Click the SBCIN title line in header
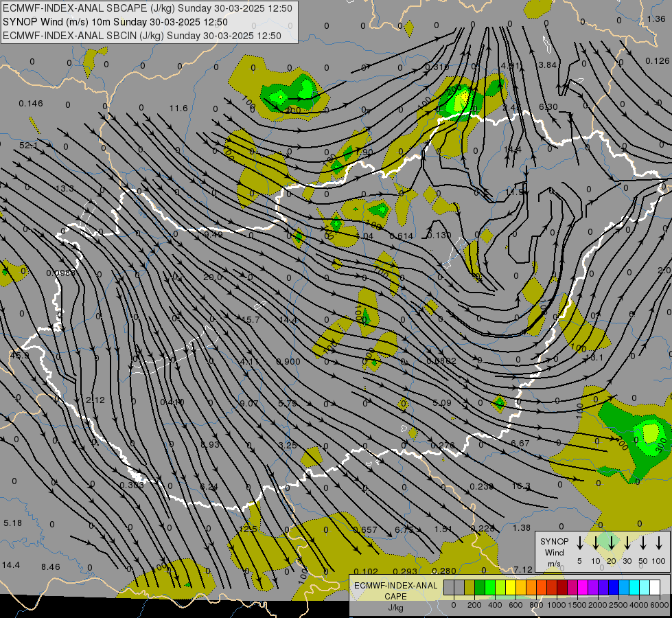This screenshot has height=618, width=672. coord(142,36)
